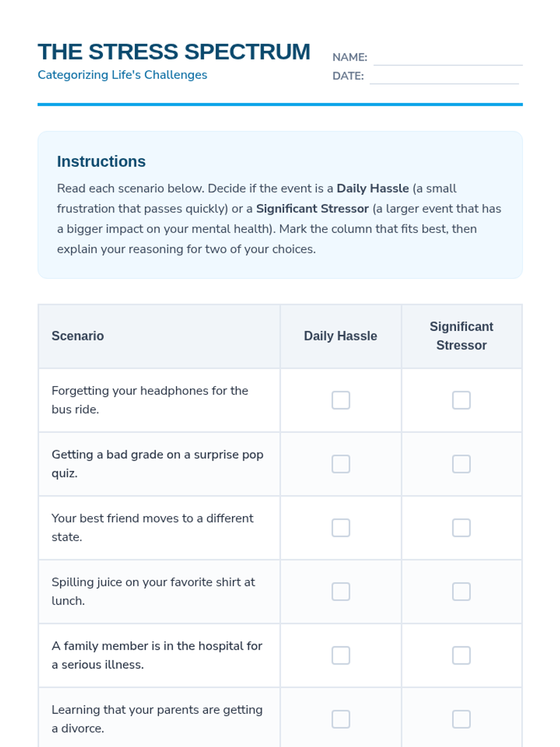Click the Daily Hassle column header
Viewport: 560px width, 747px height.
pos(340,336)
